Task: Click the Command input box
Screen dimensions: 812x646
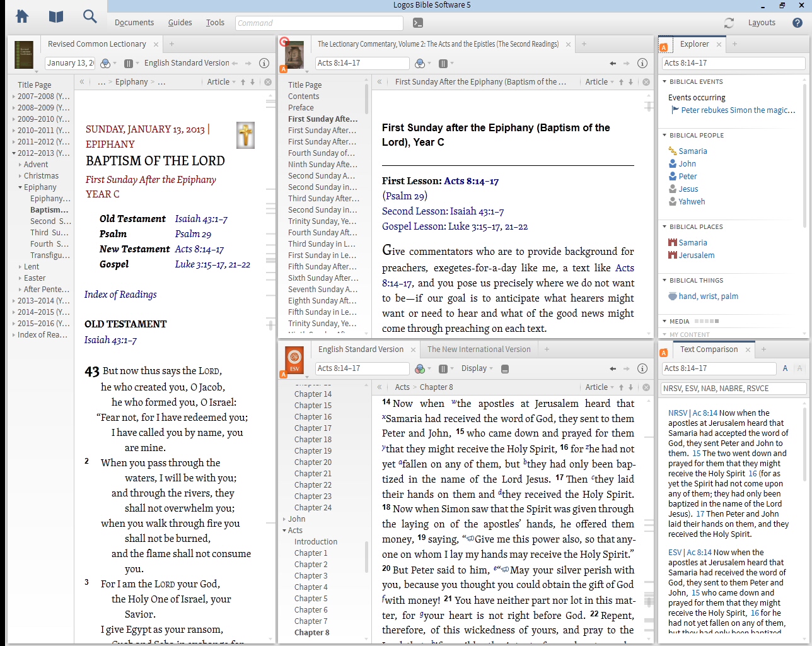Action: pos(319,23)
